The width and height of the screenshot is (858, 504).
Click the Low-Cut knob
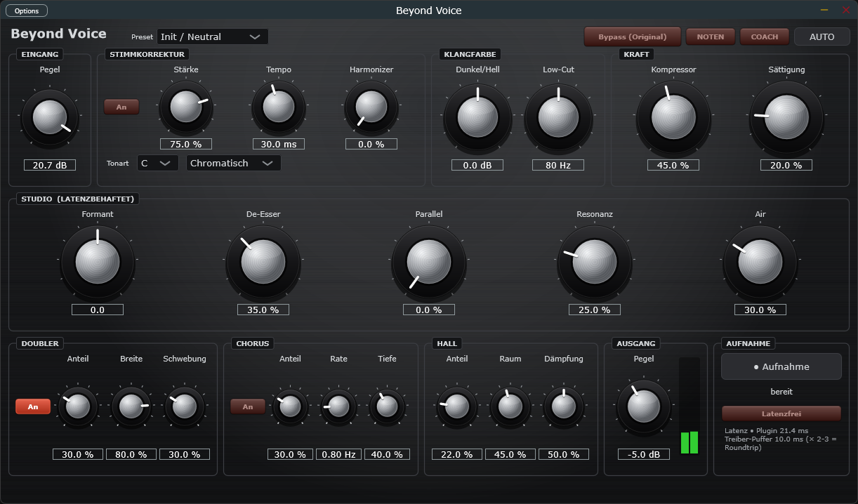pyautogui.click(x=559, y=117)
